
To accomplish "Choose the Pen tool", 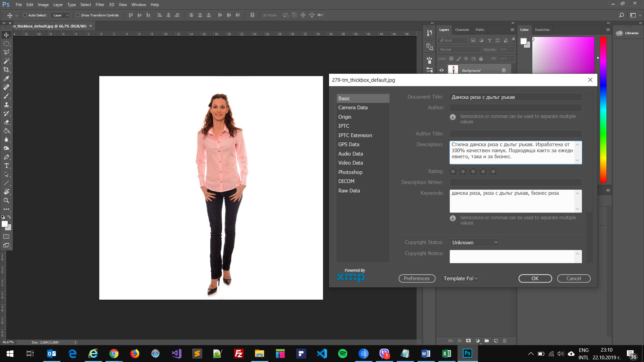I will pos(6,157).
